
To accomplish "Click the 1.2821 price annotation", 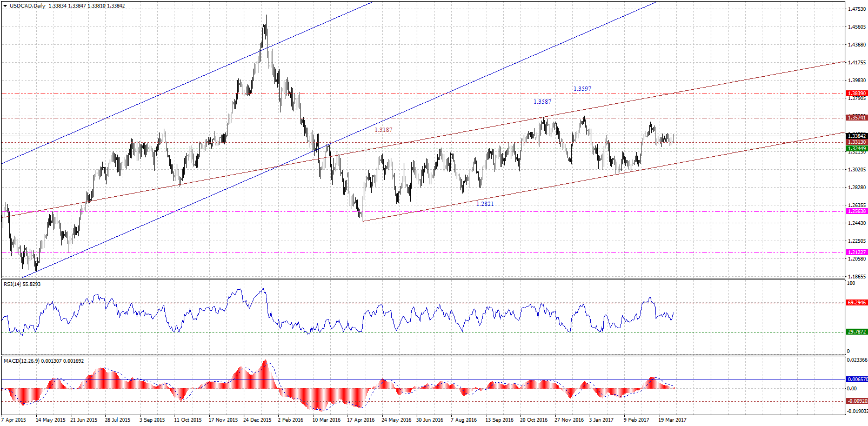I will pyautogui.click(x=485, y=204).
